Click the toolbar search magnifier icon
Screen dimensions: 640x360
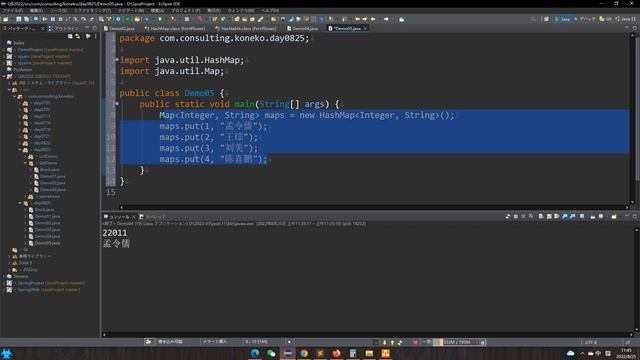(533, 19)
